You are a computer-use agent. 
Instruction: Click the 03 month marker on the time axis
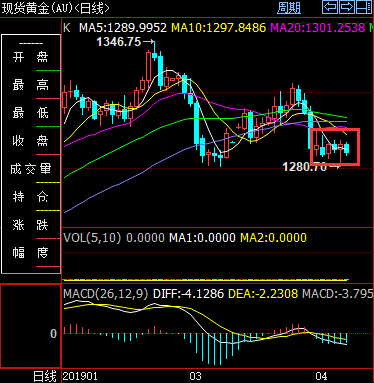(x=195, y=376)
